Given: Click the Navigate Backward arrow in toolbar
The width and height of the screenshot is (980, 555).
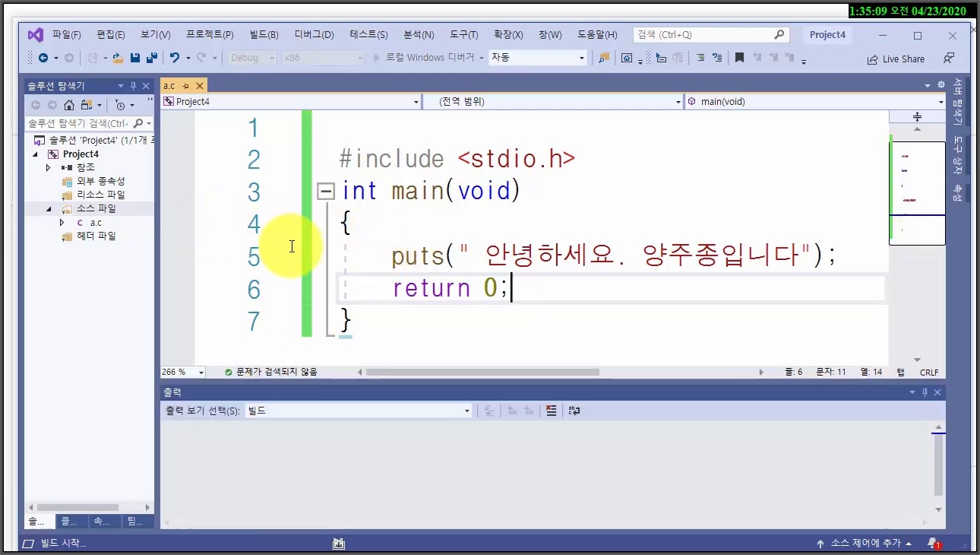Looking at the screenshot, I should (43, 58).
